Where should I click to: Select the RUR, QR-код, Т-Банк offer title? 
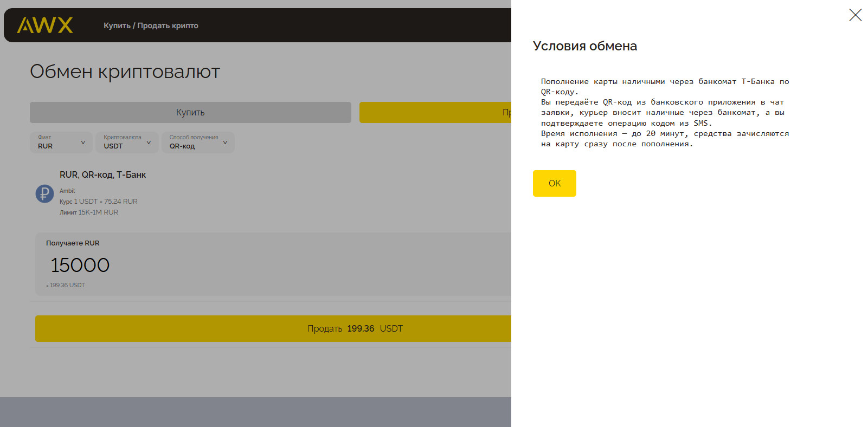pyautogui.click(x=102, y=174)
